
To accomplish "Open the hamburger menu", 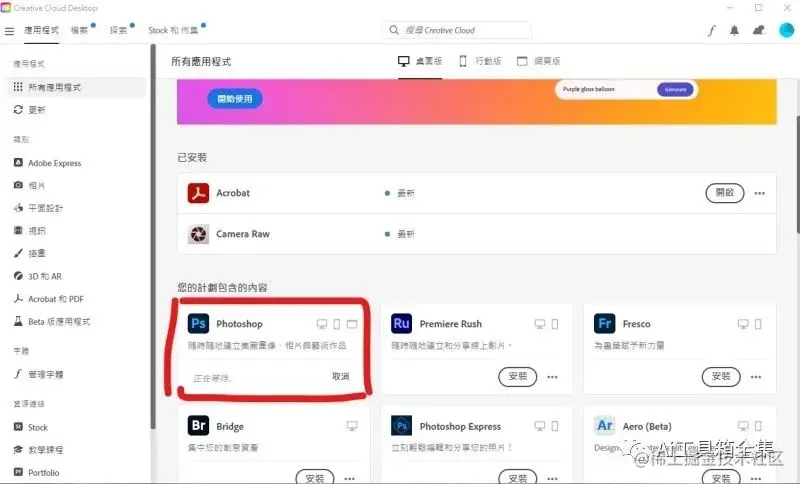I will (x=9, y=31).
